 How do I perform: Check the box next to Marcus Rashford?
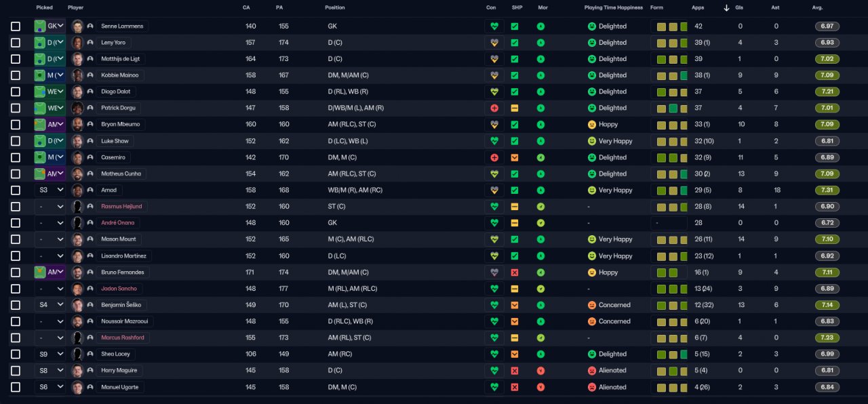pyautogui.click(x=16, y=338)
